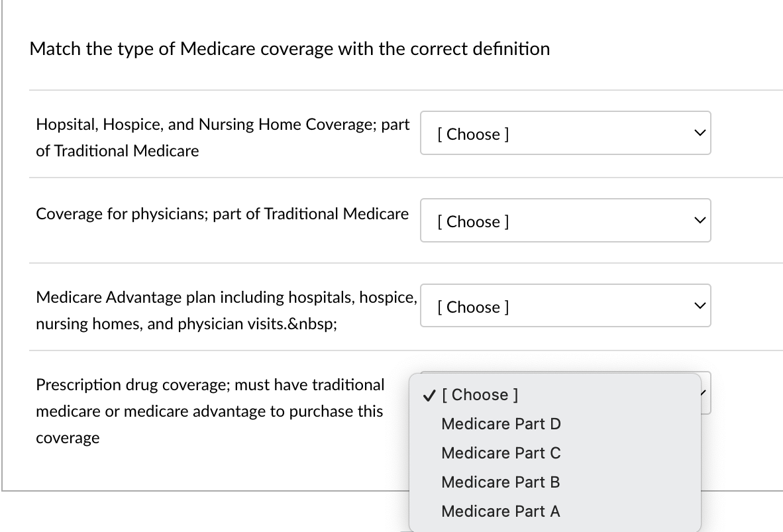Open the dropdown for physician coverage question
783x532 pixels.
(565, 221)
